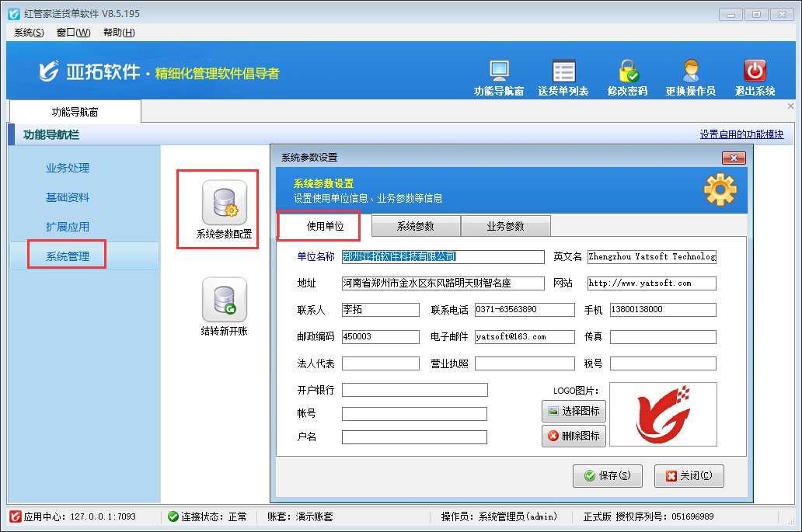
Task: Open the 系统参数配置 database icon
Action: click(x=224, y=203)
